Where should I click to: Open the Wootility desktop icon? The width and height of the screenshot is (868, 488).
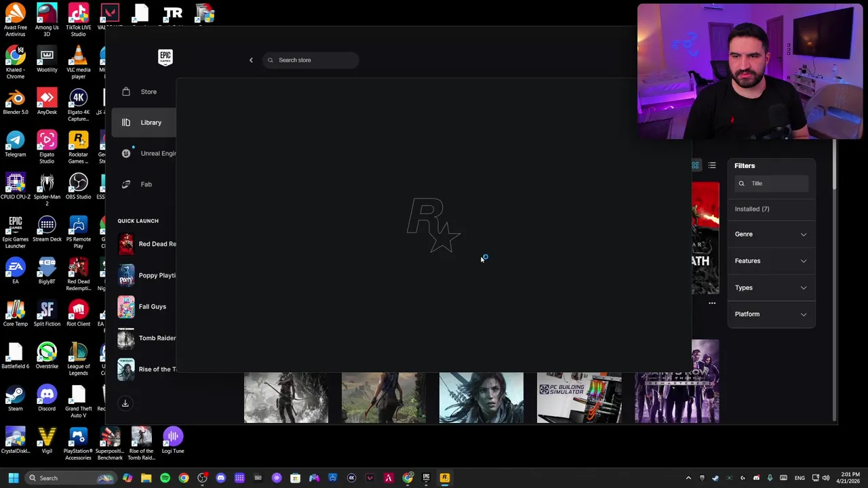[x=47, y=60]
